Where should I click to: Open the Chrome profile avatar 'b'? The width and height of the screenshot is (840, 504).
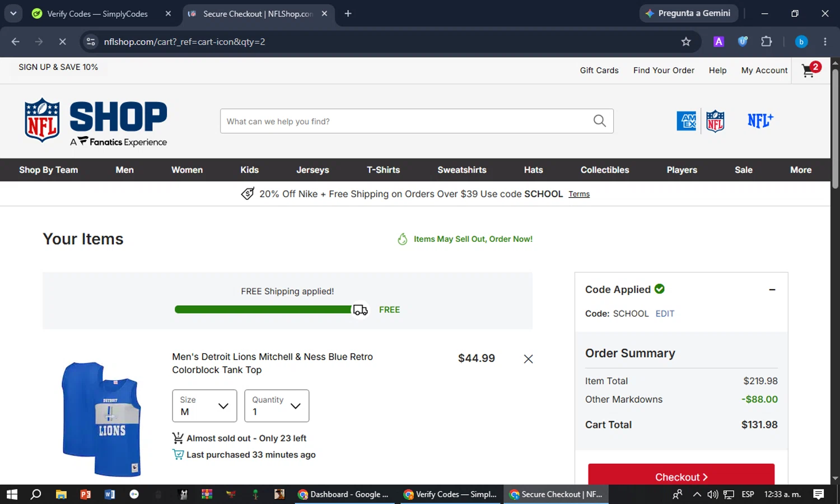click(801, 41)
